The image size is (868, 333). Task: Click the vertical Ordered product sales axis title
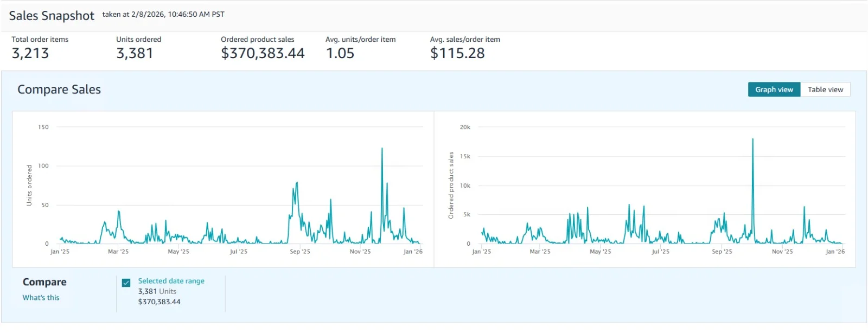click(x=451, y=185)
